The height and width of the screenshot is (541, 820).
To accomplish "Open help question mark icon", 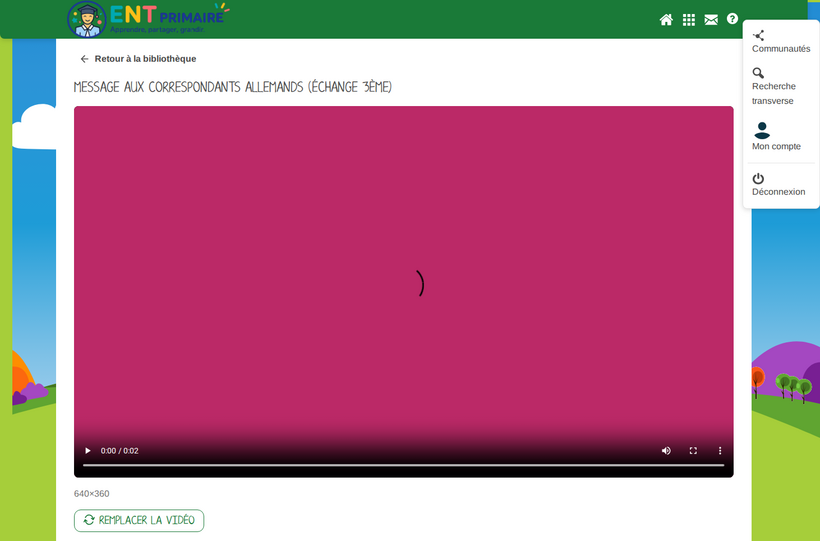I will pyautogui.click(x=732, y=19).
